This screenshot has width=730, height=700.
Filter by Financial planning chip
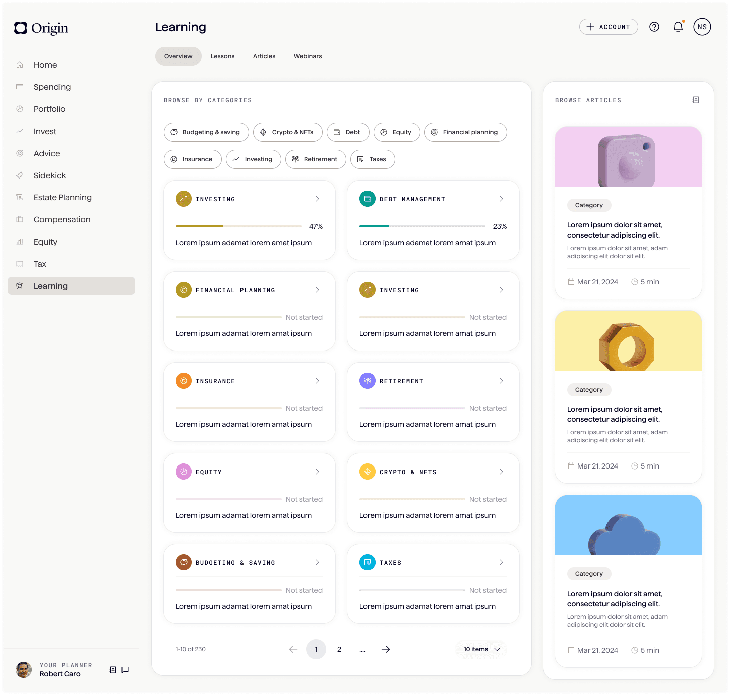coord(465,132)
